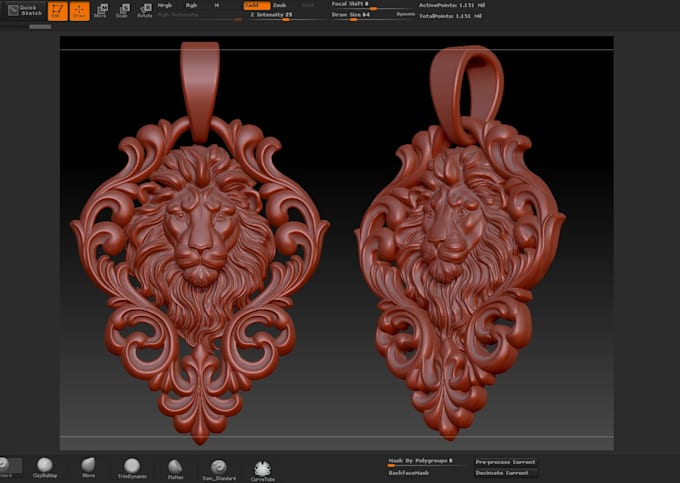Activate the Move transform tool
Viewport: 680px width, 483px height.
point(101,11)
